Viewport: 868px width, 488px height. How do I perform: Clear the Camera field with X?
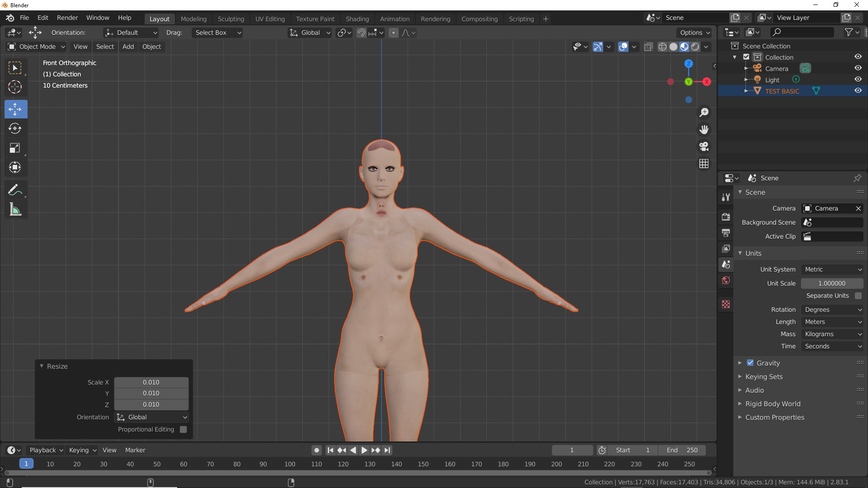click(x=858, y=208)
